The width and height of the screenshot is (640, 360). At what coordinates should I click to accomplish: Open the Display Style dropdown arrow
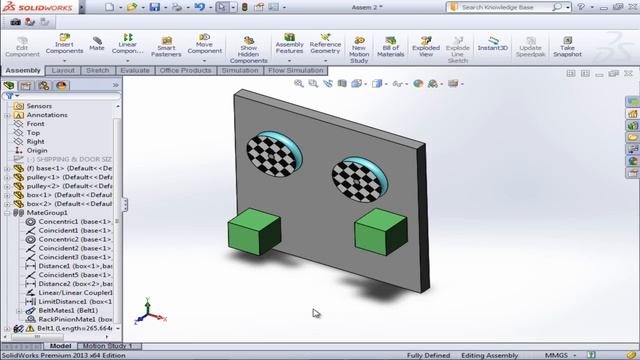click(x=386, y=84)
